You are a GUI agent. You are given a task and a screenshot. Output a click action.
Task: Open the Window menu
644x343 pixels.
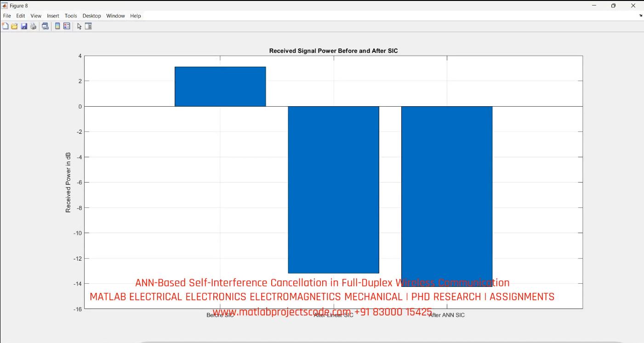click(115, 16)
